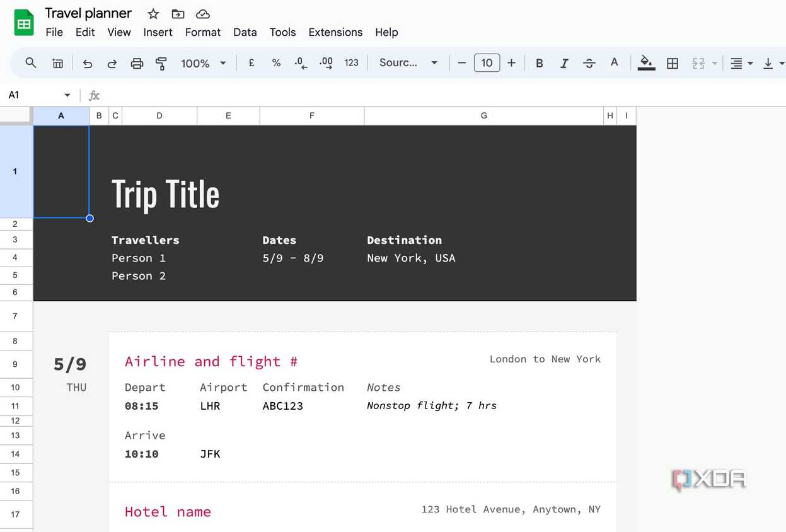Toggle bold formatting
This screenshot has width=786, height=532.
(x=540, y=63)
